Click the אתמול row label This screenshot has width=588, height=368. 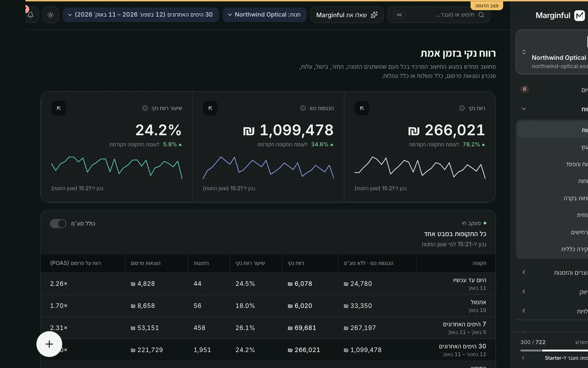click(478, 302)
